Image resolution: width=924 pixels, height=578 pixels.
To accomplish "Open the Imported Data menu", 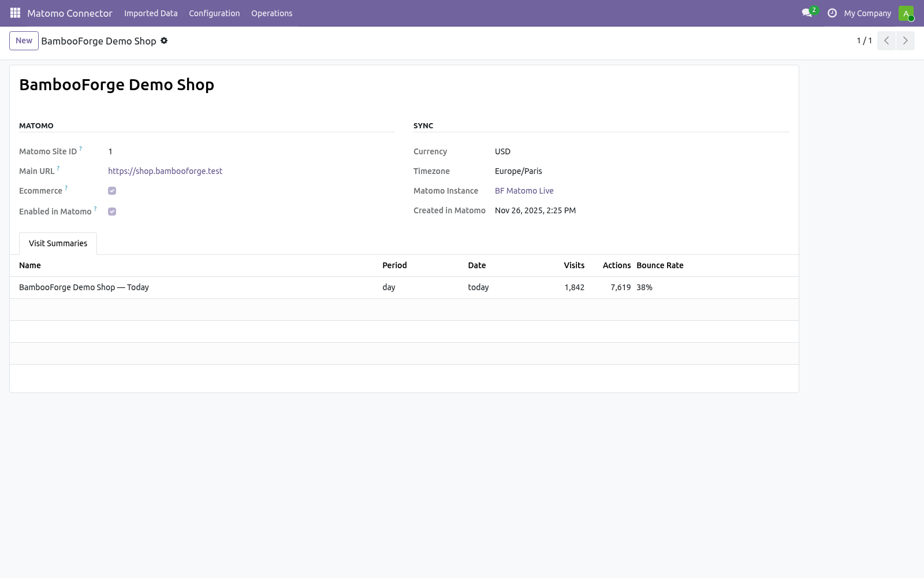I will coord(151,13).
